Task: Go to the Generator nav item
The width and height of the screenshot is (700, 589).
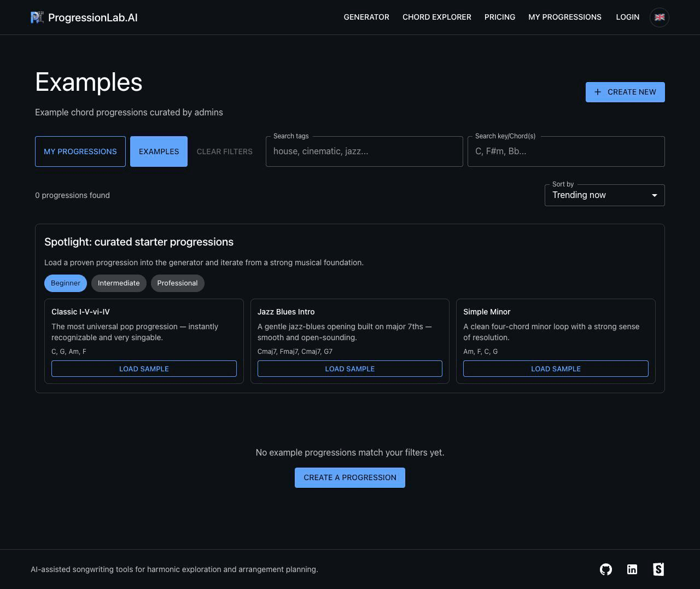Action: (x=366, y=18)
